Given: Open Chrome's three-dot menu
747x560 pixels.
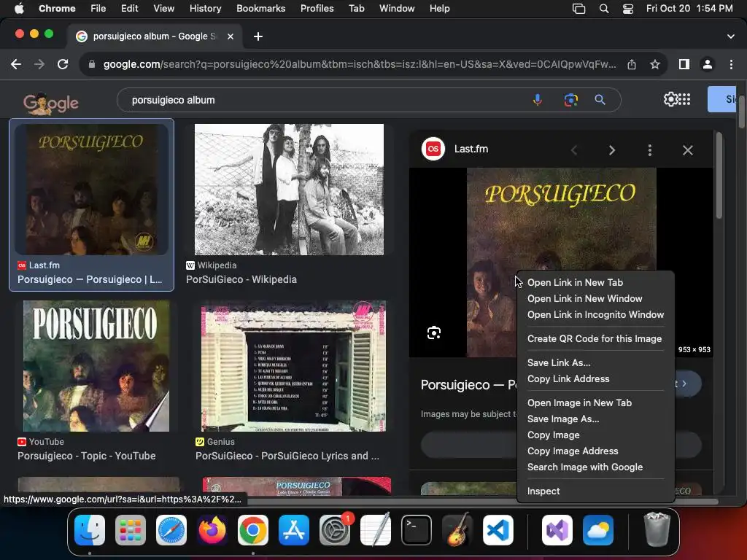Looking at the screenshot, I should [x=731, y=64].
